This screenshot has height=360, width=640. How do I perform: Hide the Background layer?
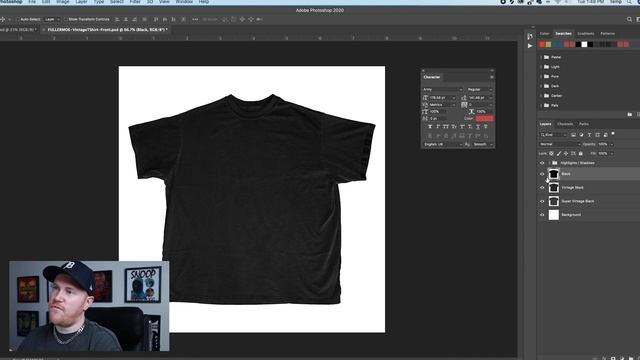pyautogui.click(x=542, y=215)
